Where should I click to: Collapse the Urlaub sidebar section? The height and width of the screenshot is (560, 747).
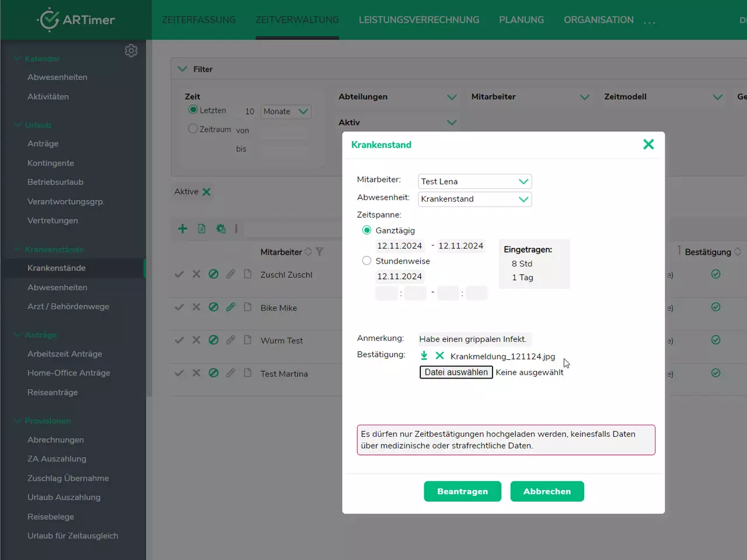click(x=18, y=125)
